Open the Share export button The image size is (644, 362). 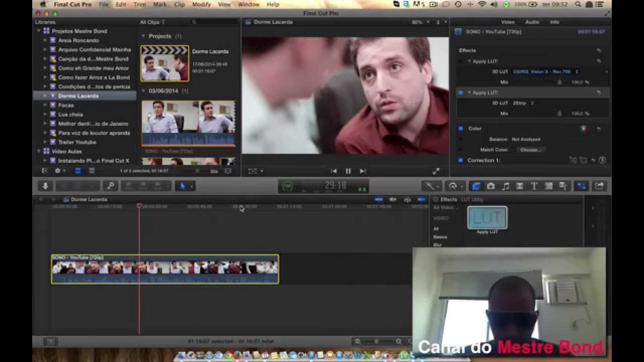599,186
